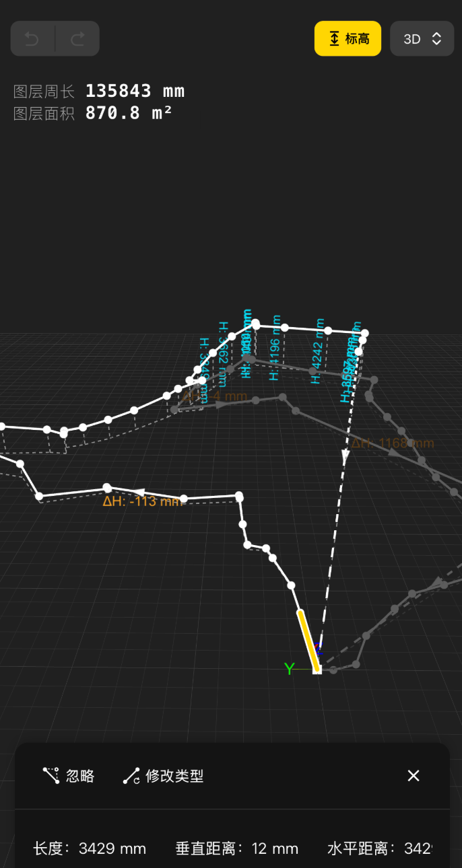462x868 pixels.
Task: Tap the 图层面积 870.8 m² readout
Action: 93,113
